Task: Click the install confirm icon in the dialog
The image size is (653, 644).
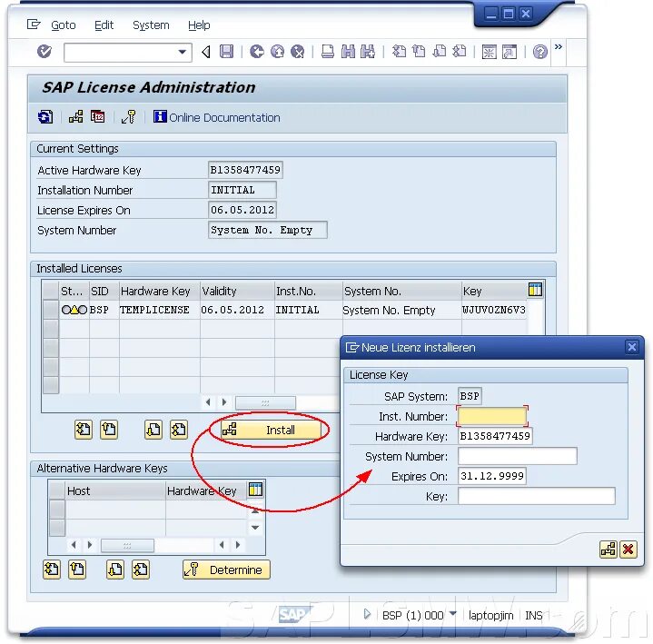Action: [608, 550]
